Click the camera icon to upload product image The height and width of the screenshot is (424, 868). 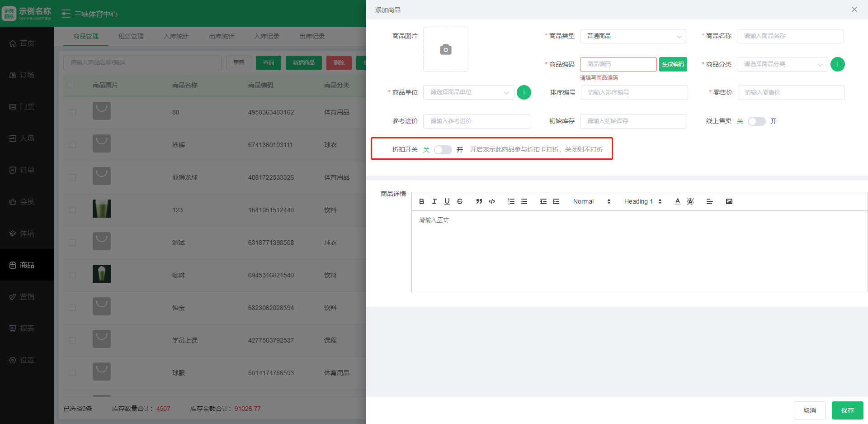(445, 49)
